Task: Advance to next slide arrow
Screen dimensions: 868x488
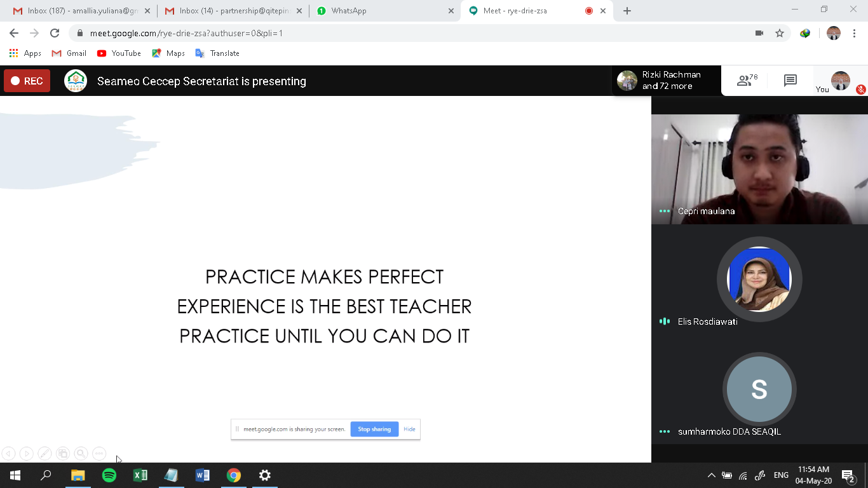Action: [26, 453]
